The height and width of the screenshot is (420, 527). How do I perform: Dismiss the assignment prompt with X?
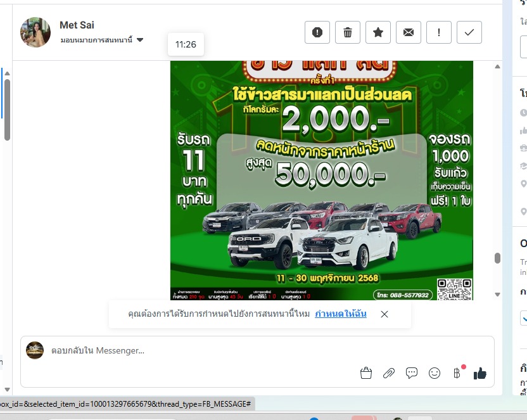pos(384,314)
